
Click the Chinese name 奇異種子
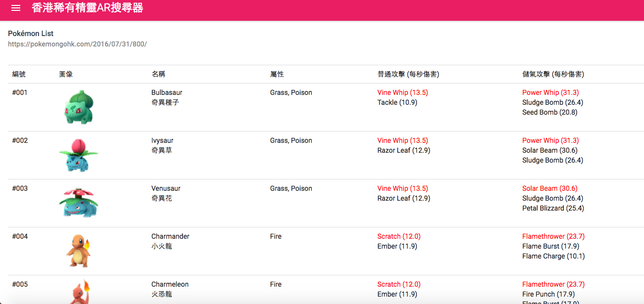[x=165, y=102]
